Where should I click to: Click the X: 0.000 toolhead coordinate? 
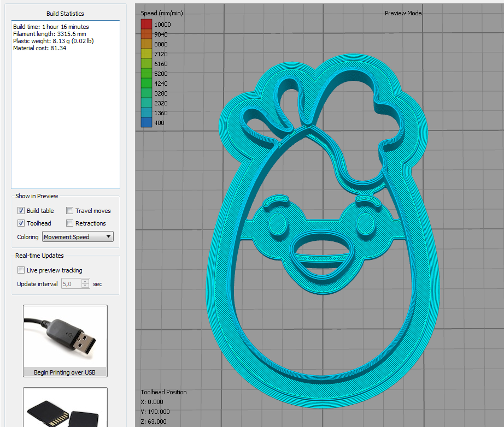point(152,402)
